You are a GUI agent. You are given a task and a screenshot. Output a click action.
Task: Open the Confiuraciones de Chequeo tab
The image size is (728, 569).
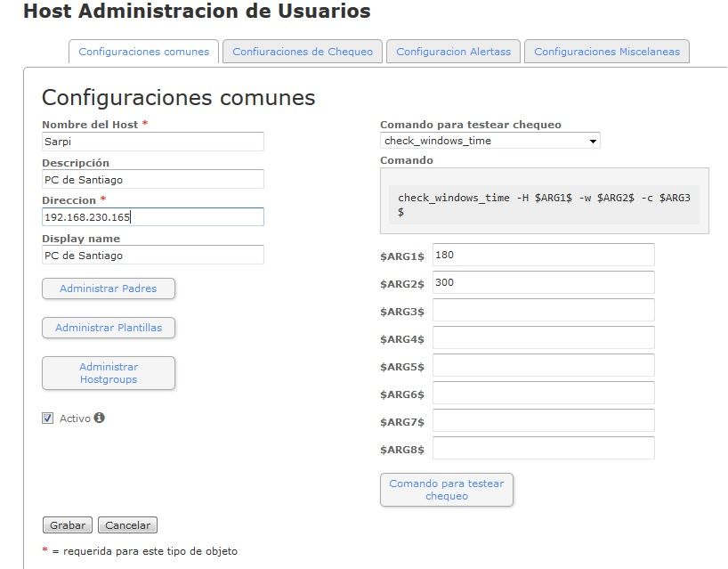[303, 52]
